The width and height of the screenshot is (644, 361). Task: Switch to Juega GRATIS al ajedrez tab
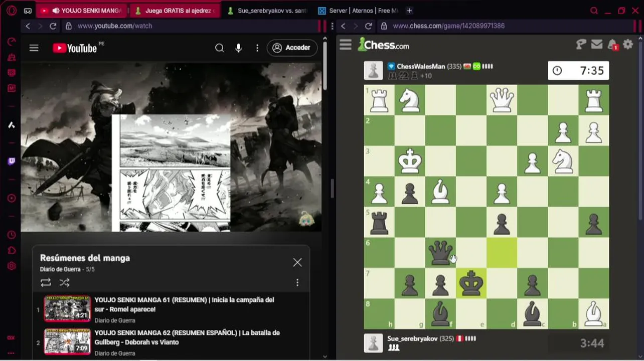(175, 11)
